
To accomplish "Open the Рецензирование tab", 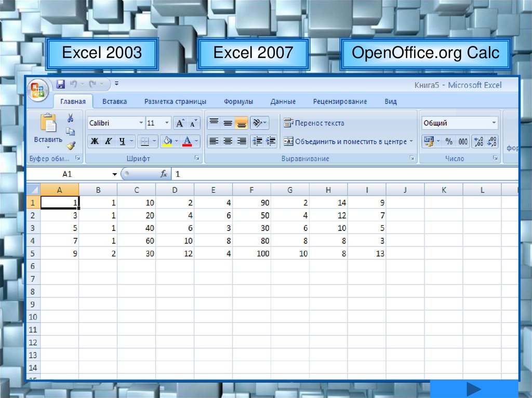I will pos(340,101).
